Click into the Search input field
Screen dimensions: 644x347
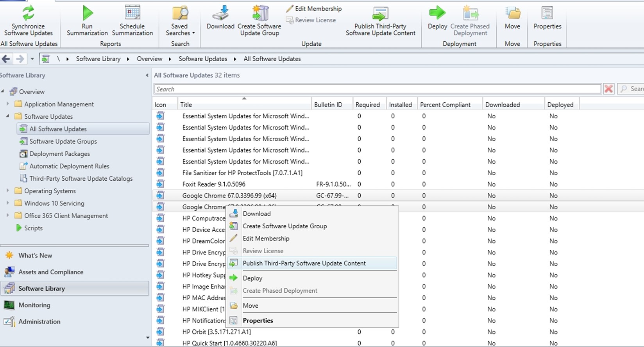(x=377, y=89)
